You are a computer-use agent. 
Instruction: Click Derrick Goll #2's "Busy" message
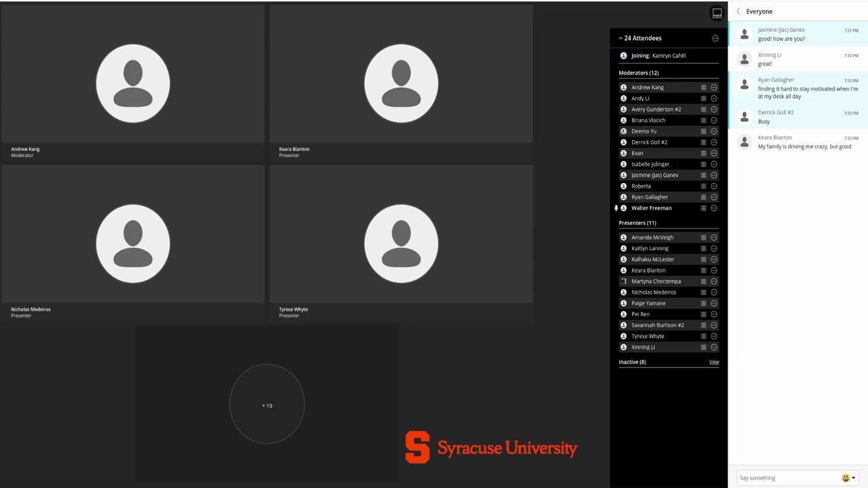[x=764, y=121]
